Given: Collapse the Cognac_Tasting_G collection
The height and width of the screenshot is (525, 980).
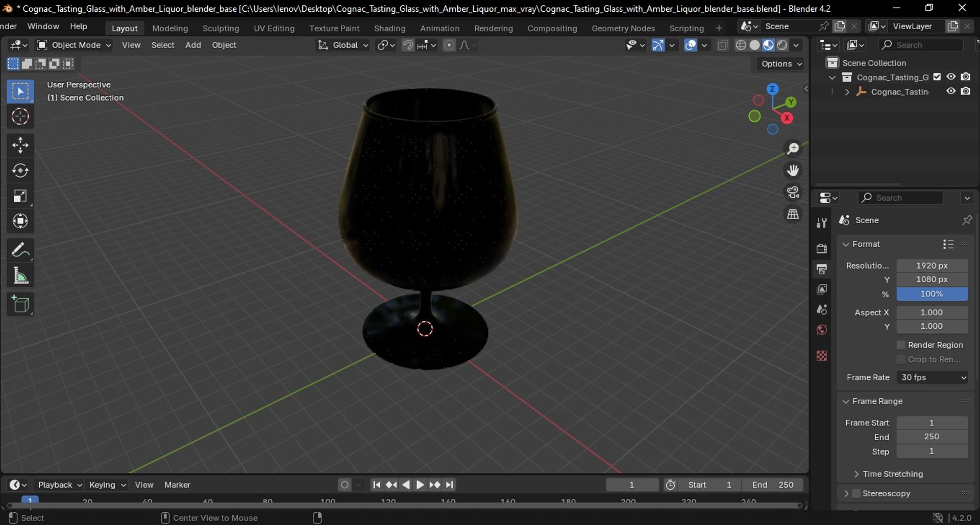Looking at the screenshot, I should tap(832, 78).
